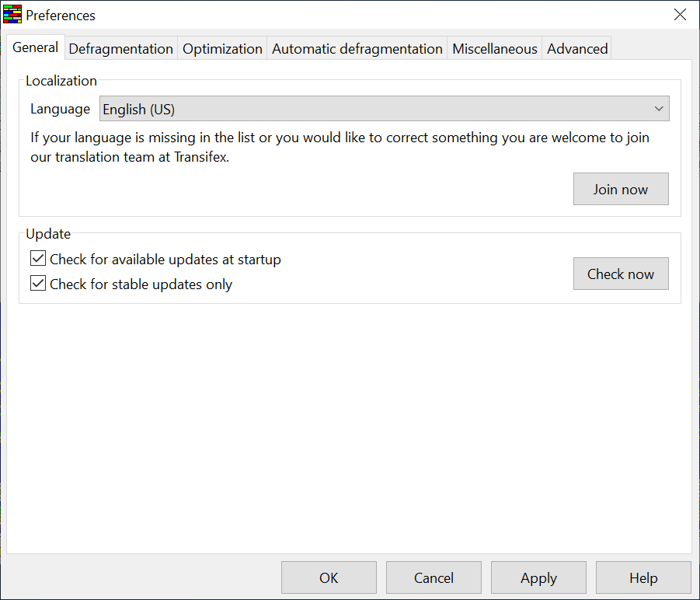
Task: Go to Automatic defragmentation tab
Action: coord(357,49)
